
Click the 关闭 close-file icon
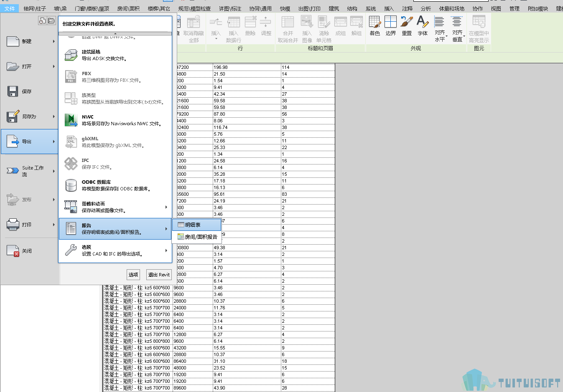tap(13, 250)
